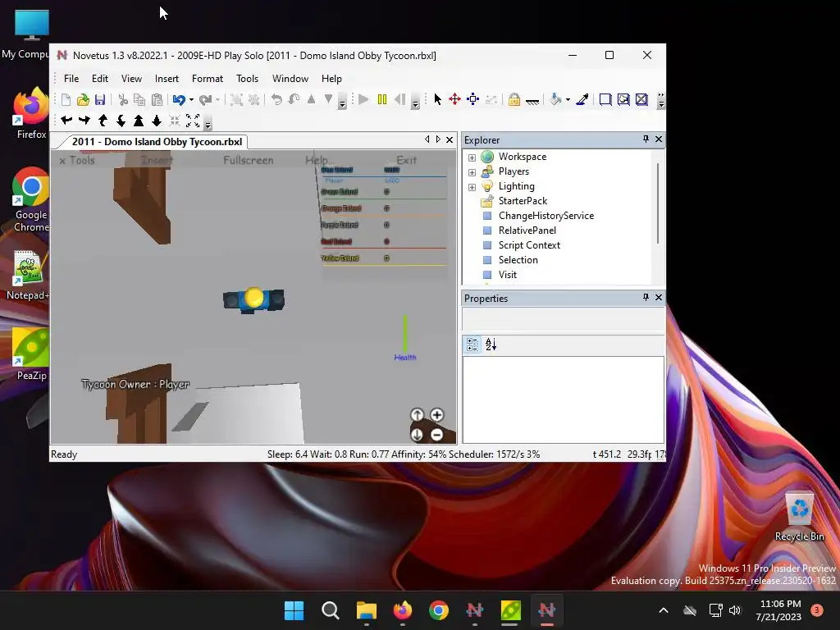Open the camera toolbar overflow options
The width and height of the screenshot is (840, 630).
point(208,123)
